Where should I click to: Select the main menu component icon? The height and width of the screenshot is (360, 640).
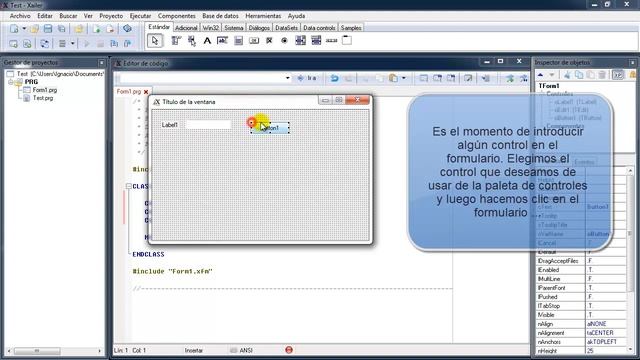[x=176, y=40]
